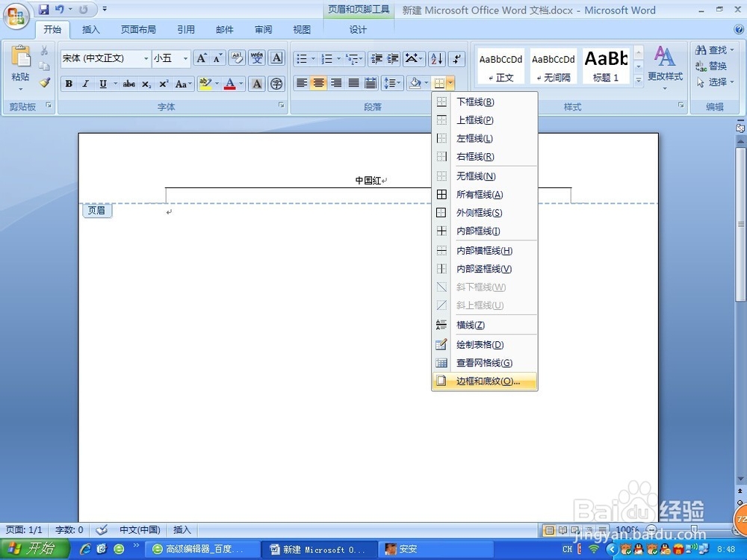Open the bullet list tool
747x560 pixels.
[x=303, y=58]
